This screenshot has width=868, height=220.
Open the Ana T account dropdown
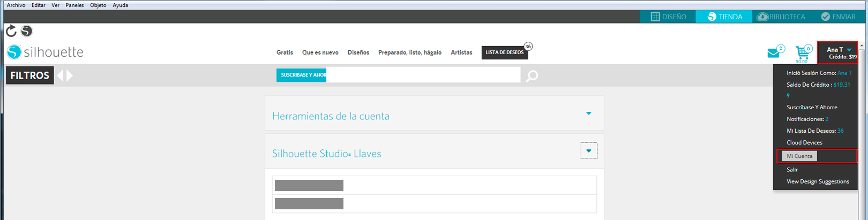click(837, 52)
